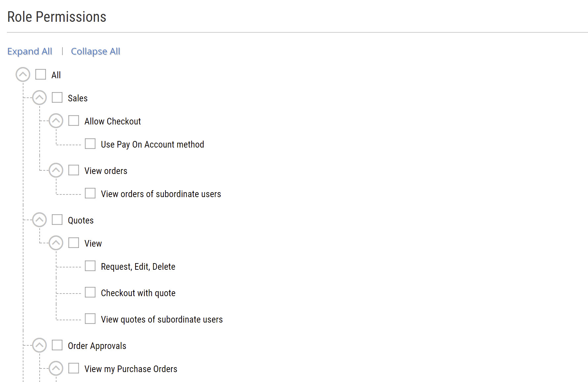Collapse the Order Approvals group
This screenshot has width=588, height=382.
[39, 345]
